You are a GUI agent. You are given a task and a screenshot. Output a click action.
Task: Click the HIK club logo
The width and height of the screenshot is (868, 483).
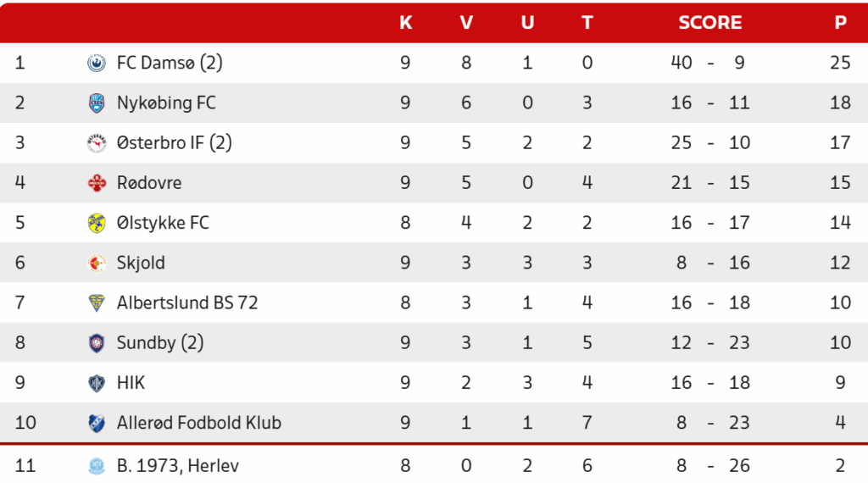coord(97,383)
